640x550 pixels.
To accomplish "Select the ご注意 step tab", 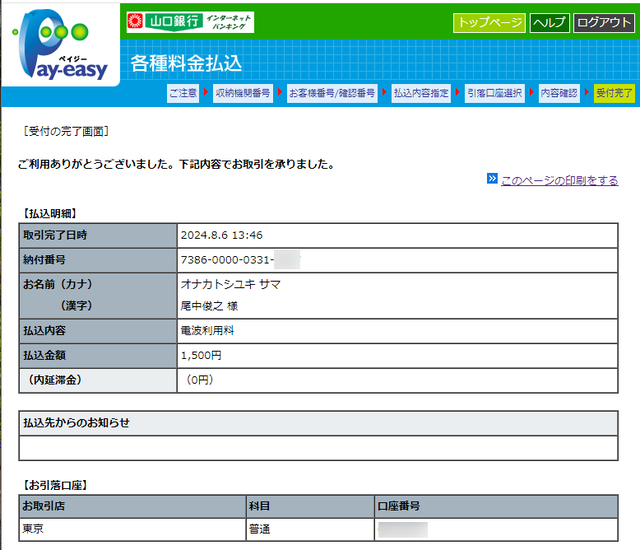I will [x=183, y=93].
